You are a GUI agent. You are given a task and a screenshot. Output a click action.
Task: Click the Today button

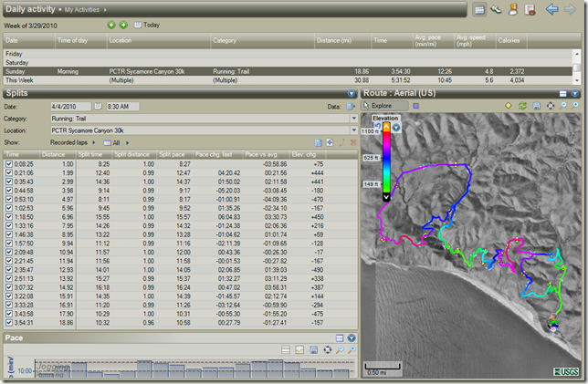(x=146, y=25)
